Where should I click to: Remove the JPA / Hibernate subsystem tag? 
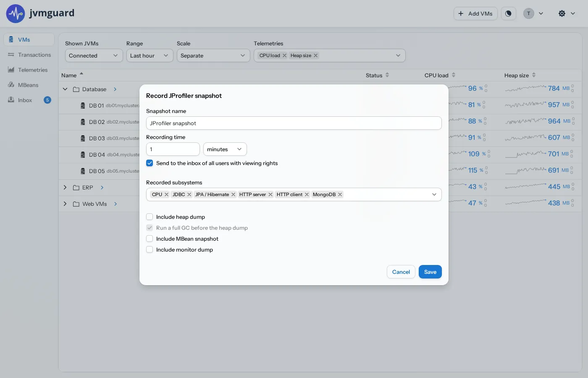click(x=234, y=194)
